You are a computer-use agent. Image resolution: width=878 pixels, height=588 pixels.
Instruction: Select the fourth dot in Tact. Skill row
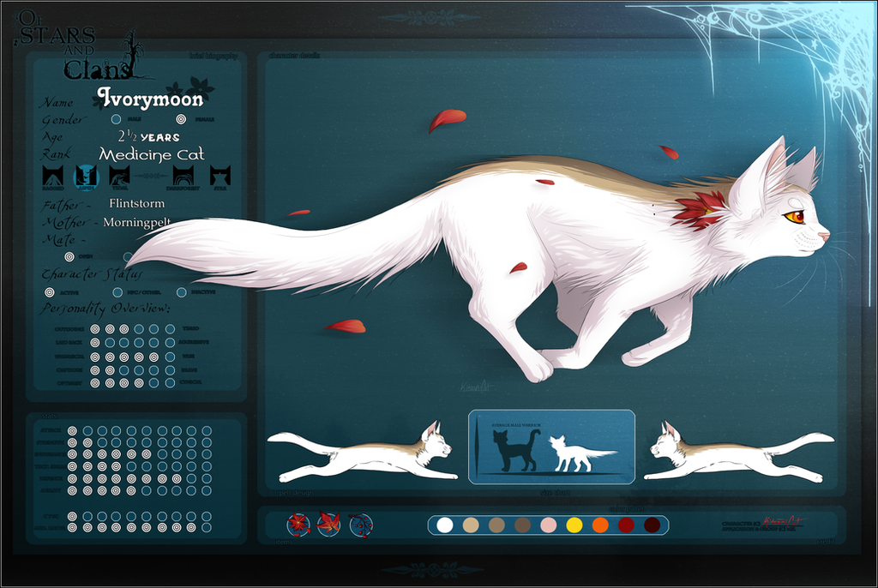point(117,466)
